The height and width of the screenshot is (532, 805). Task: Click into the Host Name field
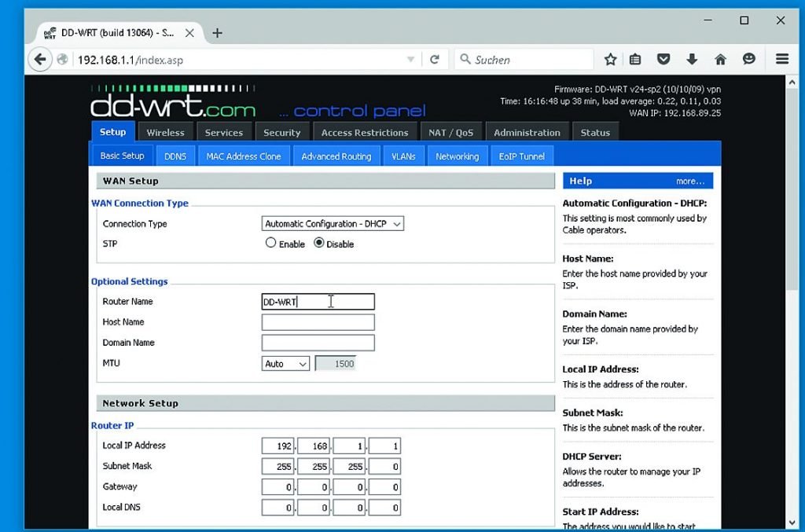(x=318, y=322)
